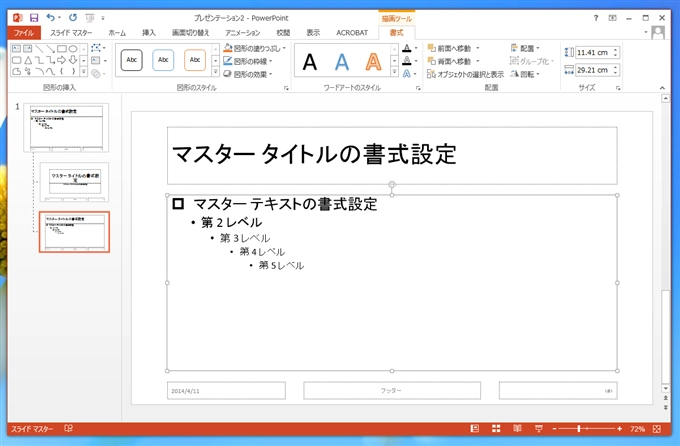
Task: Click the Redo arrow in the quick access toolbar
Action: pos(73,18)
